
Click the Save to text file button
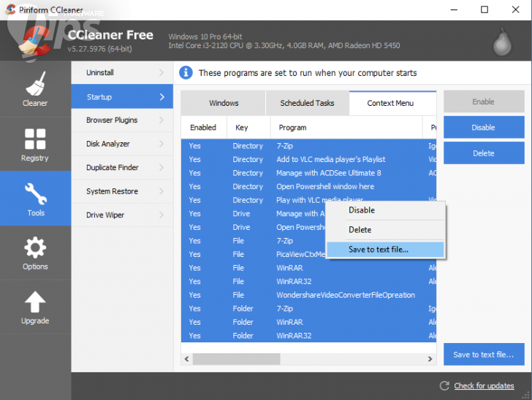pos(484,355)
